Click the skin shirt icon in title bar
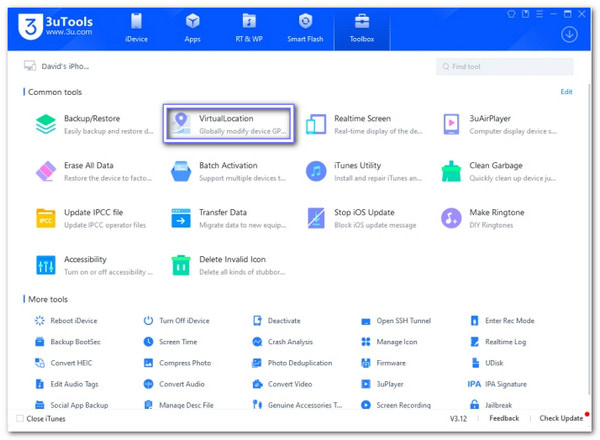This screenshot has width=600, height=440. 511,14
